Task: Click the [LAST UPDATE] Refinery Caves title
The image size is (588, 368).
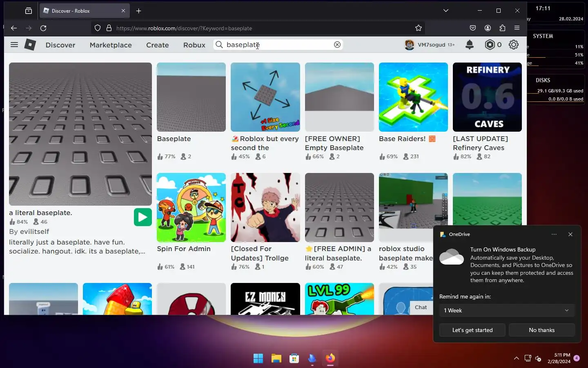Action: 480,143
